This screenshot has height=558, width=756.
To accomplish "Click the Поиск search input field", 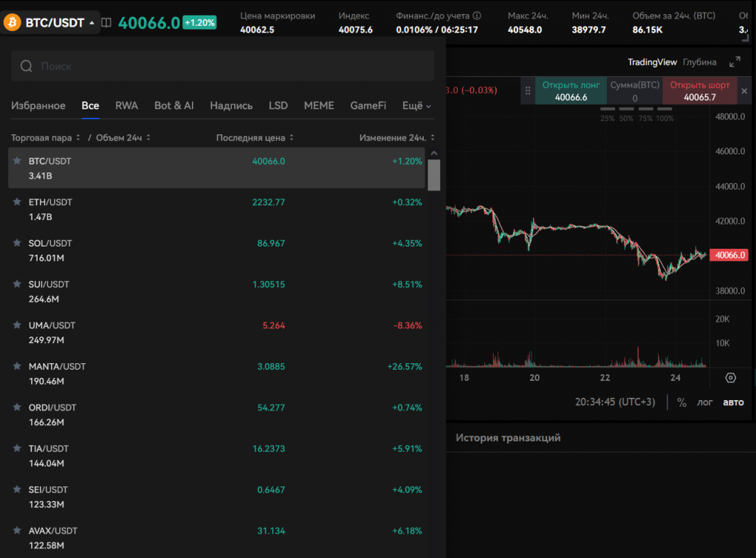I will point(229,66).
